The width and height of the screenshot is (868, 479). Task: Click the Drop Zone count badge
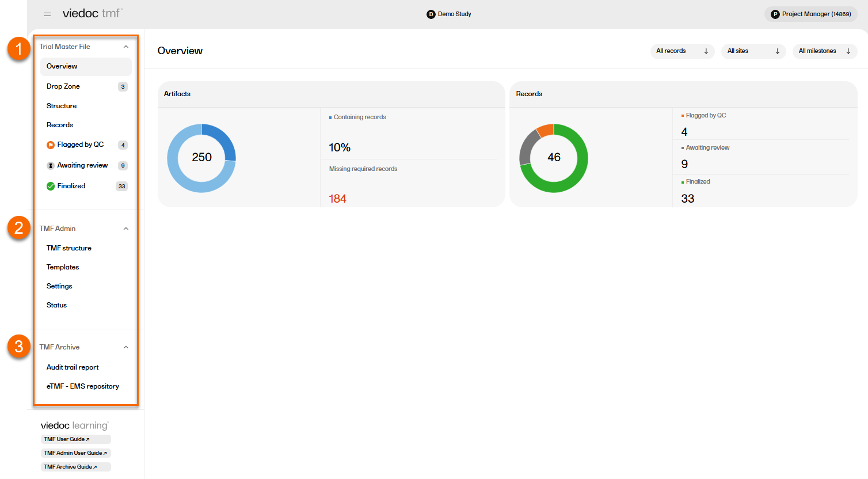[x=123, y=87]
